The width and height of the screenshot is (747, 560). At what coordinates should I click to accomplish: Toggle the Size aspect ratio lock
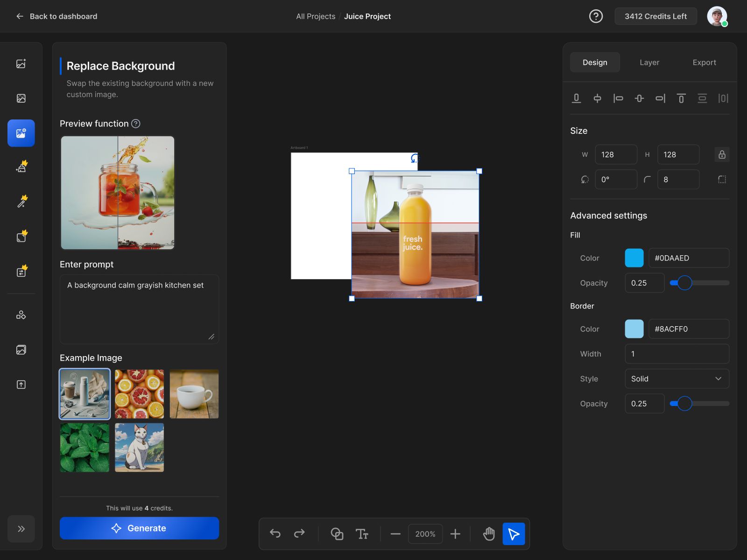[721, 154]
